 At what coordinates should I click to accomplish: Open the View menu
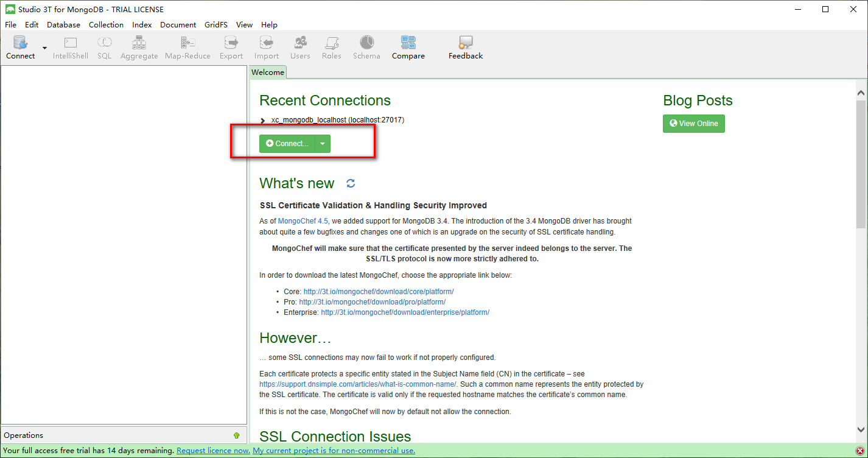(244, 25)
